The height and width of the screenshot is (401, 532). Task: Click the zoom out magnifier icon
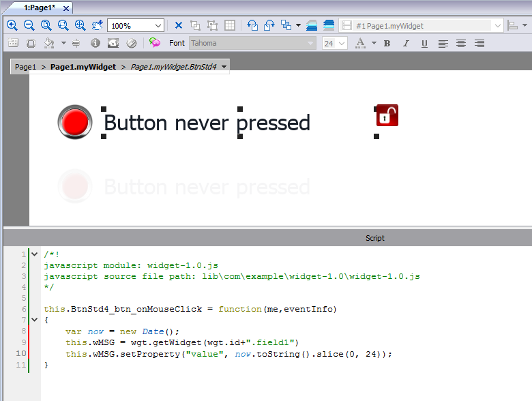(29, 25)
